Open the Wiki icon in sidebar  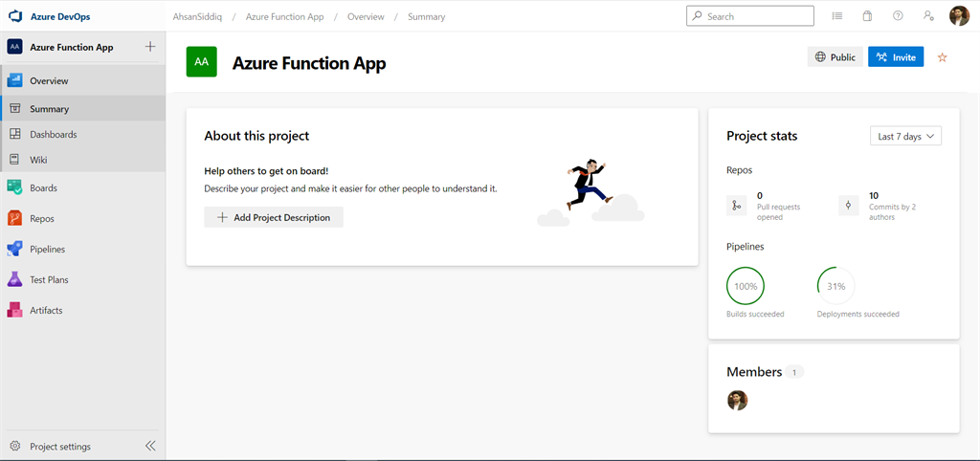click(x=15, y=160)
